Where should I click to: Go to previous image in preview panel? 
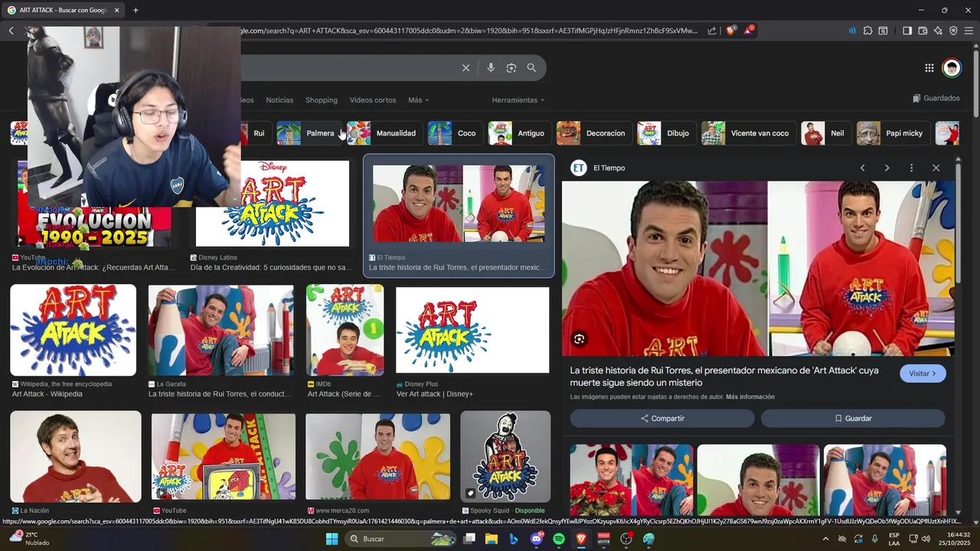(x=862, y=168)
